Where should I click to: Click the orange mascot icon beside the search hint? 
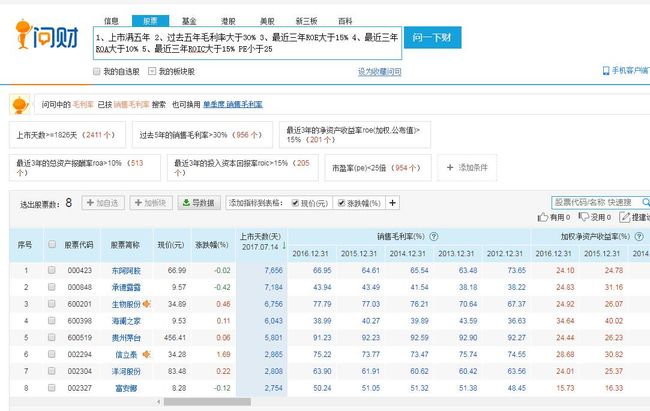click(19, 105)
